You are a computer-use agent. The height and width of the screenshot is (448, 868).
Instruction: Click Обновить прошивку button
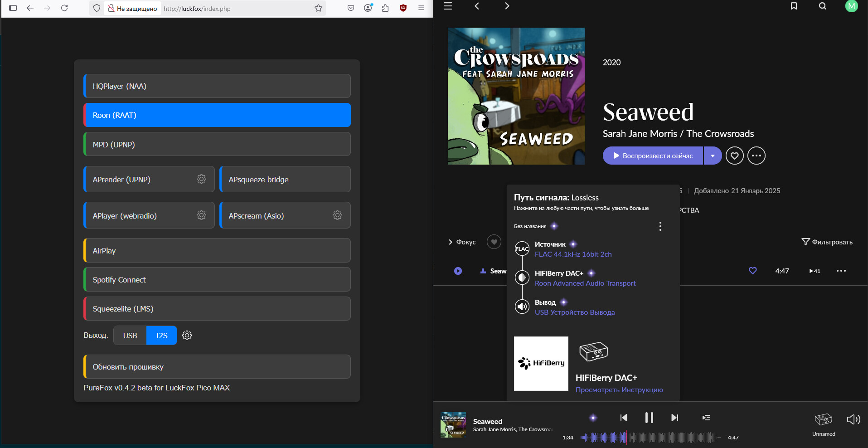[x=217, y=366]
